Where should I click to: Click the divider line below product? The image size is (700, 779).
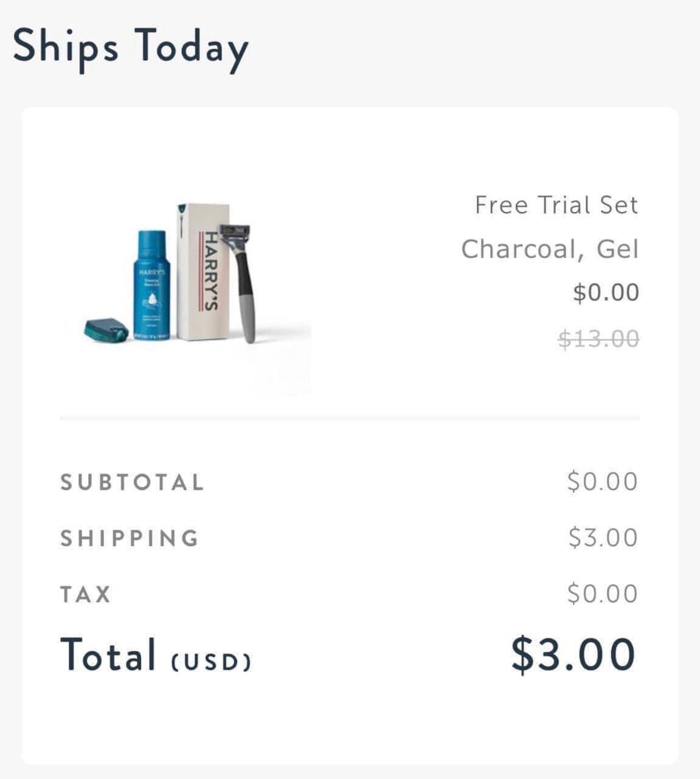349,419
